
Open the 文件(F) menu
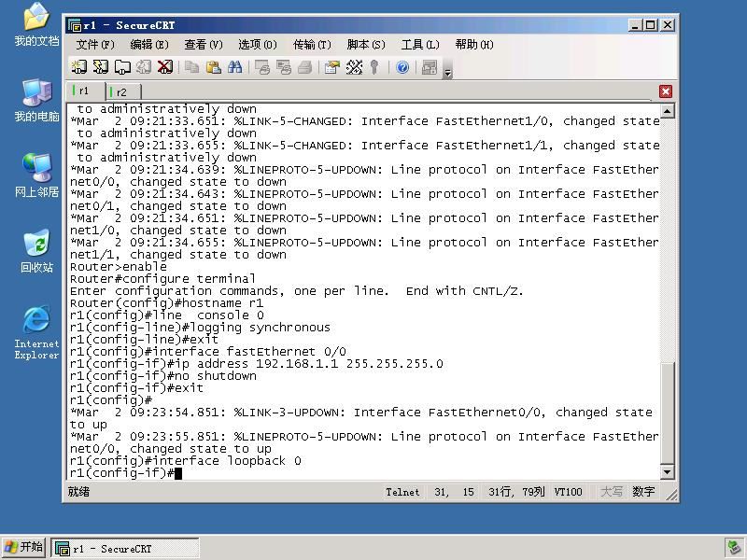pos(95,45)
